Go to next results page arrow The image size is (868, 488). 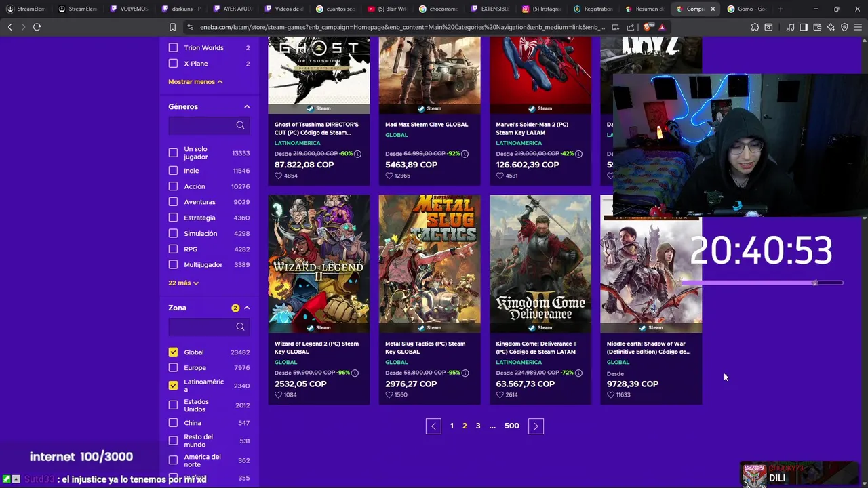(536, 426)
